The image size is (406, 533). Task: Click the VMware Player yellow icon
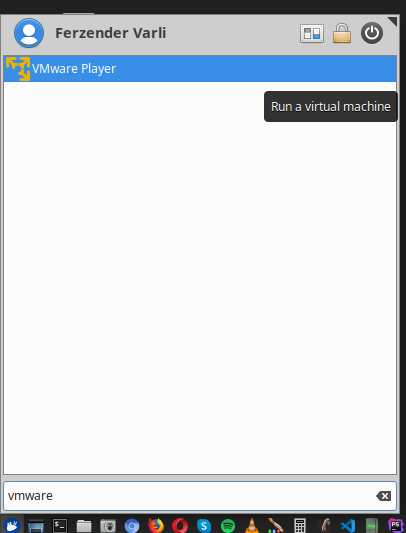(x=18, y=69)
